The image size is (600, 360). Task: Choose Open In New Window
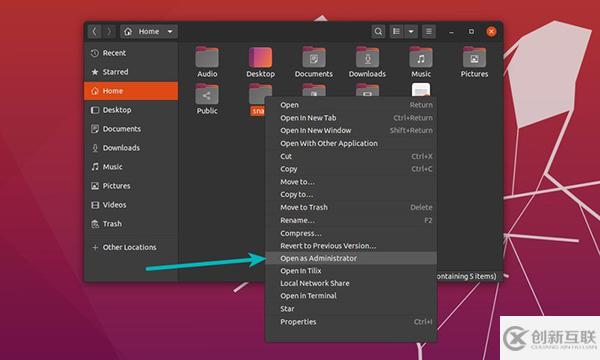point(351,131)
